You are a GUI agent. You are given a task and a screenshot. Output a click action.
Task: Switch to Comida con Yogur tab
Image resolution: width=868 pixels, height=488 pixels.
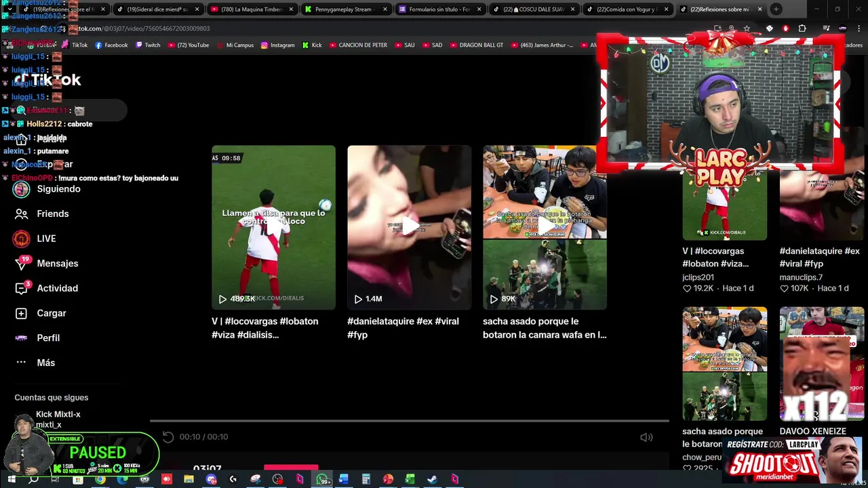pos(627,9)
